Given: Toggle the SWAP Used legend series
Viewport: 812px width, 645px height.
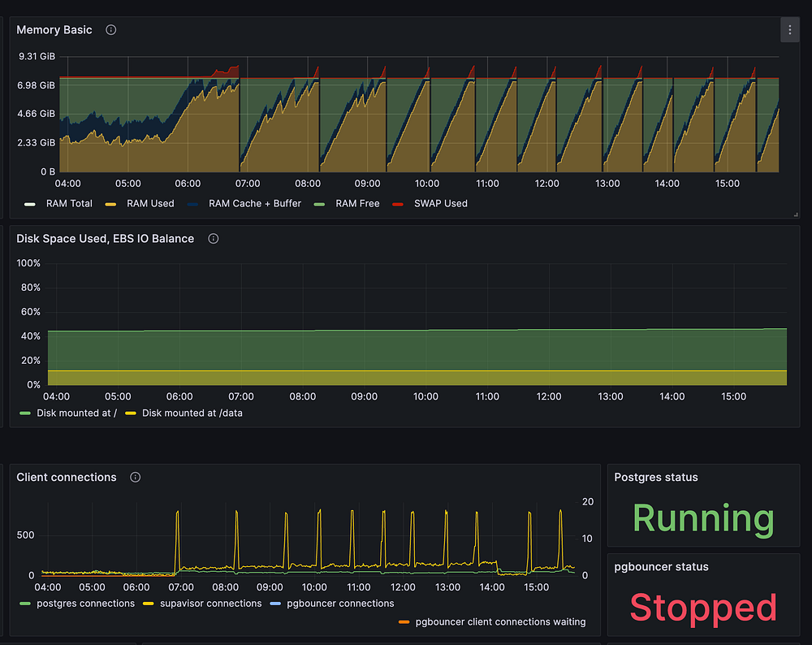Looking at the screenshot, I should 440,204.
